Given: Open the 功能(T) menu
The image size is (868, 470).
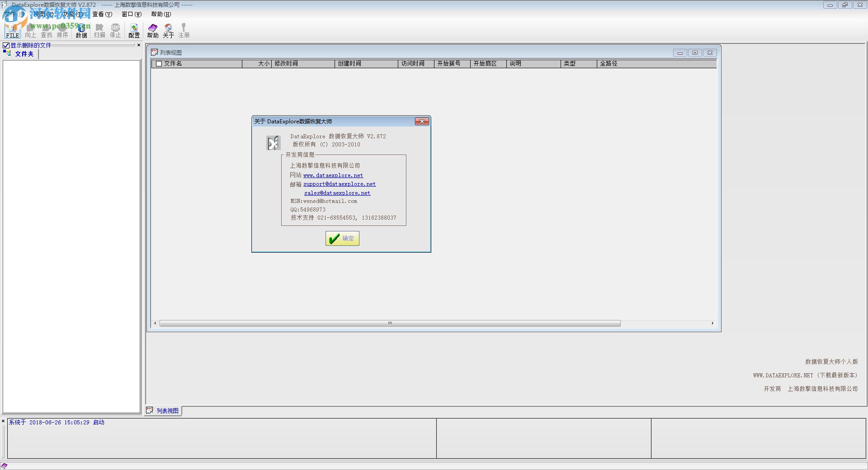Looking at the screenshot, I should (x=73, y=14).
